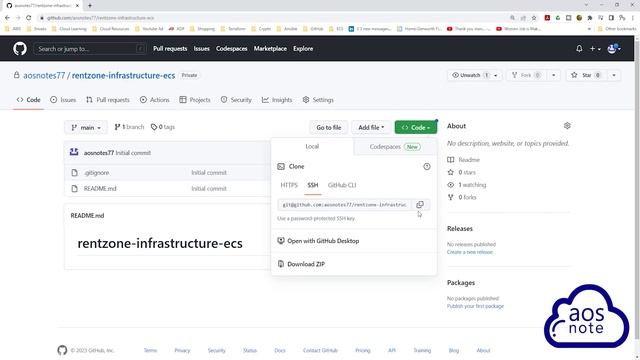Click the clone help question icon
Image resolution: width=640 pixels, height=360 pixels.
click(427, 167)
